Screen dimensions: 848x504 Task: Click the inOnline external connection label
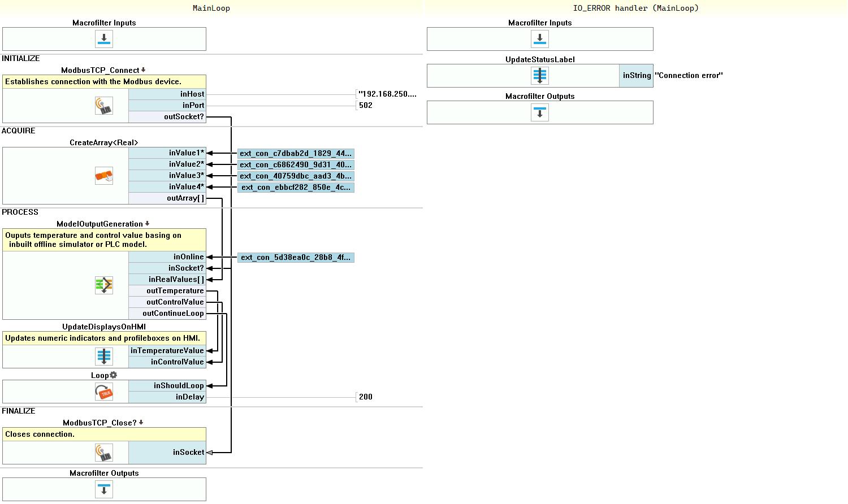[x=296, y=258]
